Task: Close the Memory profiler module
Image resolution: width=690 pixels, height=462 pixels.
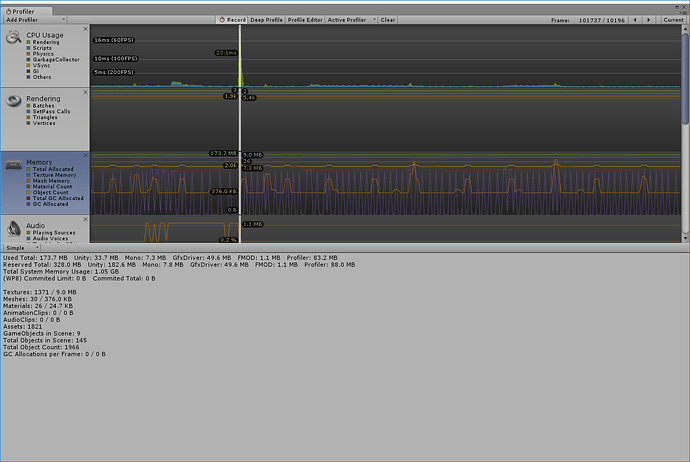Action: click(x=85, y=156)
